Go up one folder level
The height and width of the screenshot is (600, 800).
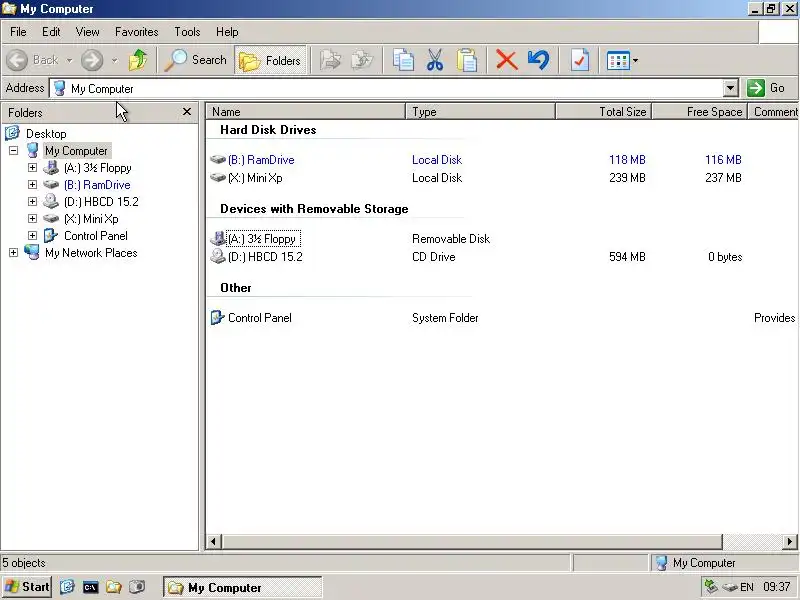[138, 60]
